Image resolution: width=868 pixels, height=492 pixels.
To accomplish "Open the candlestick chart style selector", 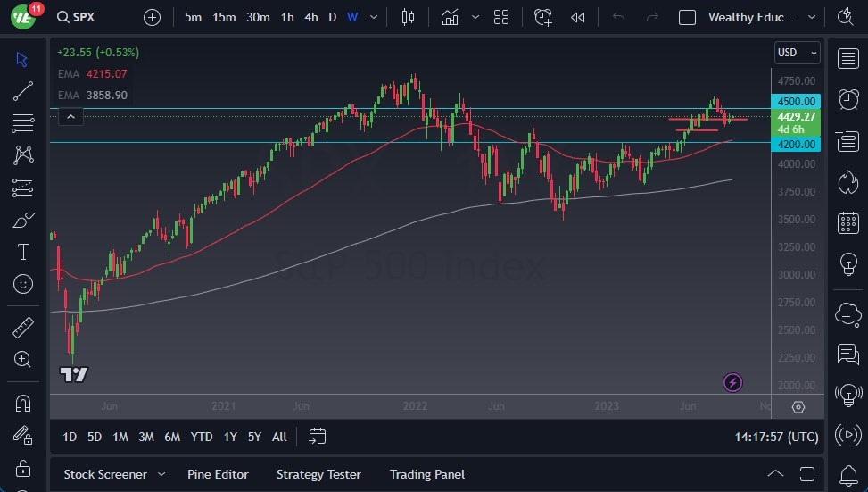I will click(409, 17).
